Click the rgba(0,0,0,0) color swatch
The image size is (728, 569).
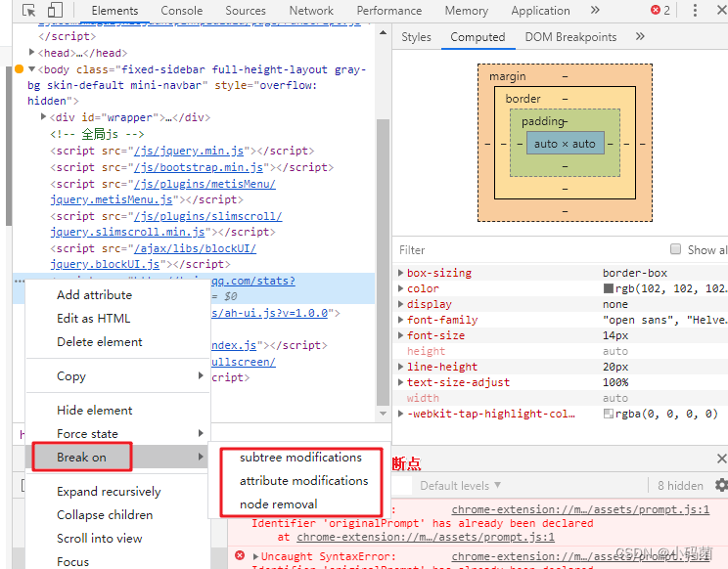pyautogui.click(x=609, y=414)
